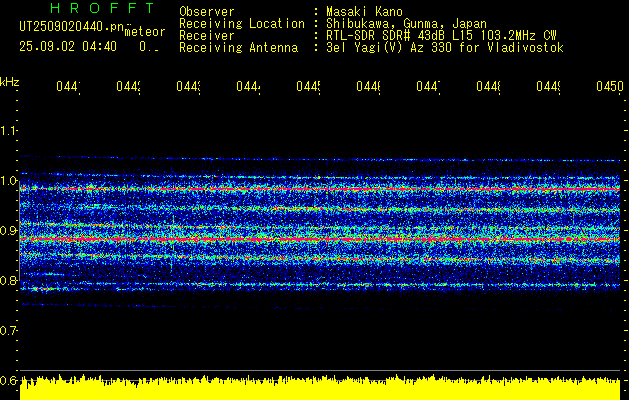629x400 pixels.
Task: Click the 0.9 frequency axis label
Action: pos(8,231)
